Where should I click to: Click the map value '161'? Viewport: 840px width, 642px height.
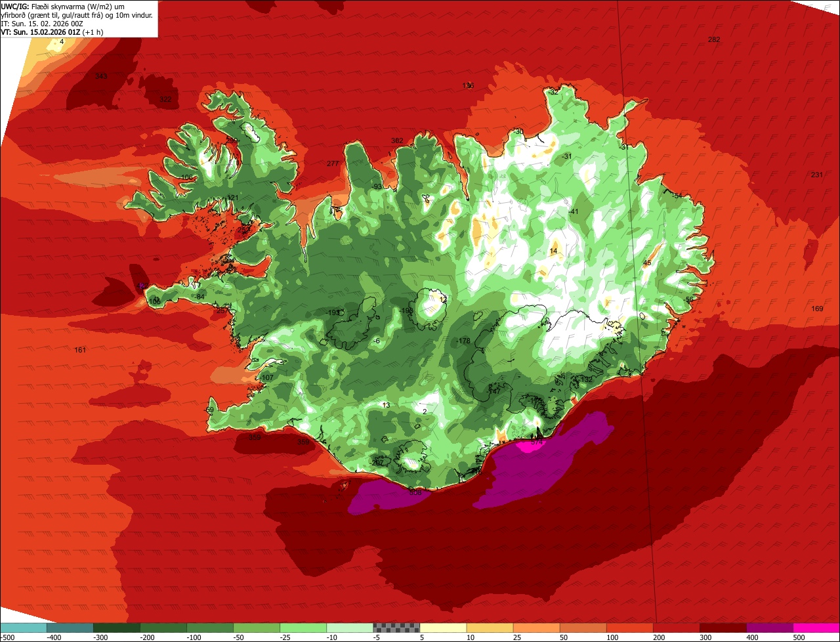coord(80,351)
